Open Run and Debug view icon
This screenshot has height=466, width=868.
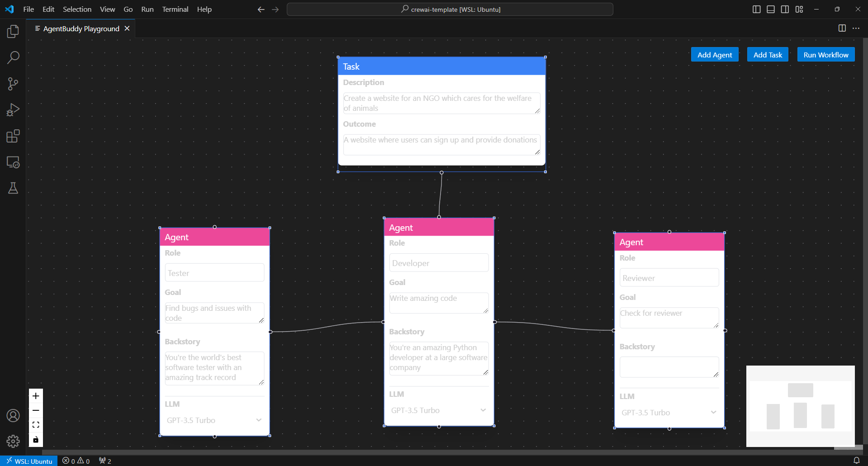tap(13, 110)
